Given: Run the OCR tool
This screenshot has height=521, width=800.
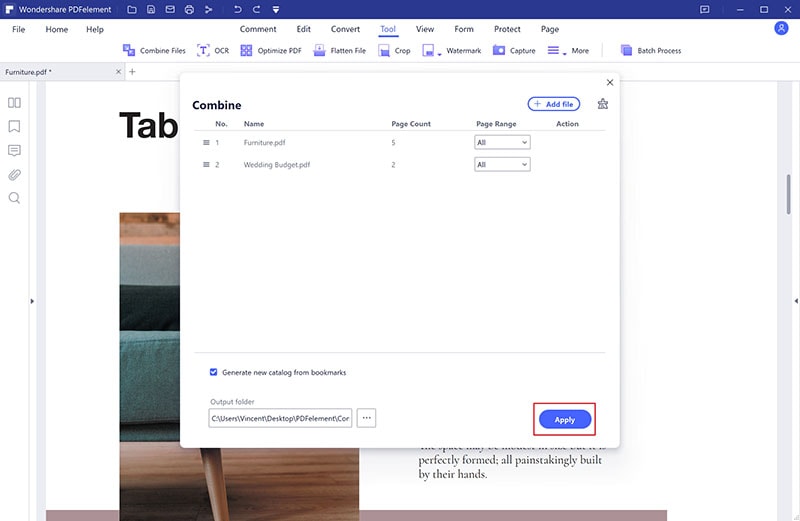Looking at the screenshot, I should pyautogui.click(x=213, y=51).
